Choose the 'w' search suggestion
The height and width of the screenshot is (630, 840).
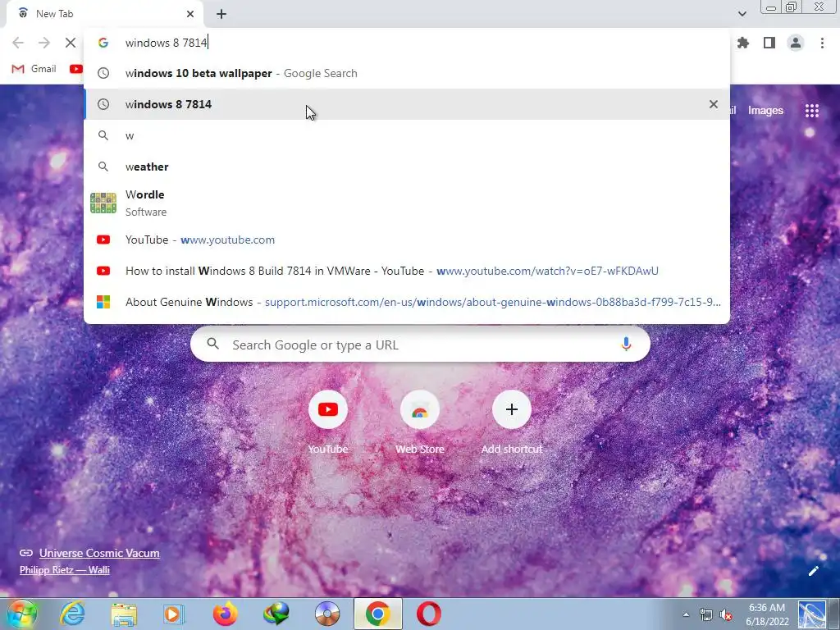[407, 135]
